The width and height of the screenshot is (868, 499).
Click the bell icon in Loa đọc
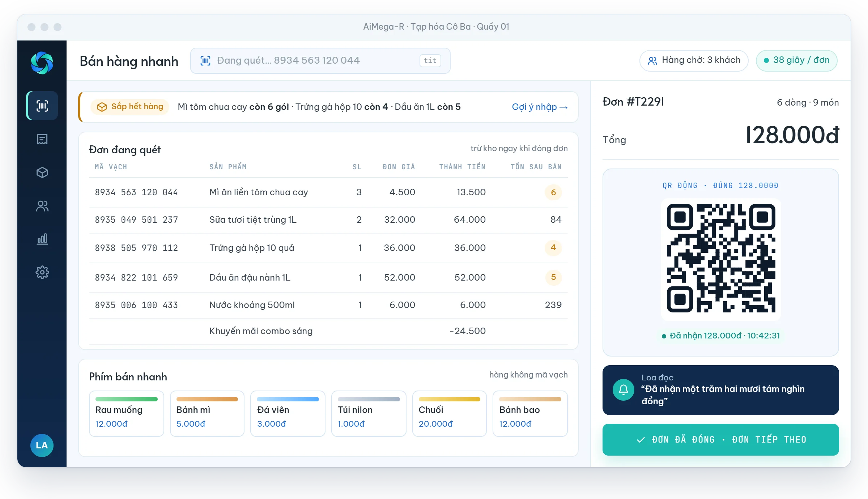[623, 389]
